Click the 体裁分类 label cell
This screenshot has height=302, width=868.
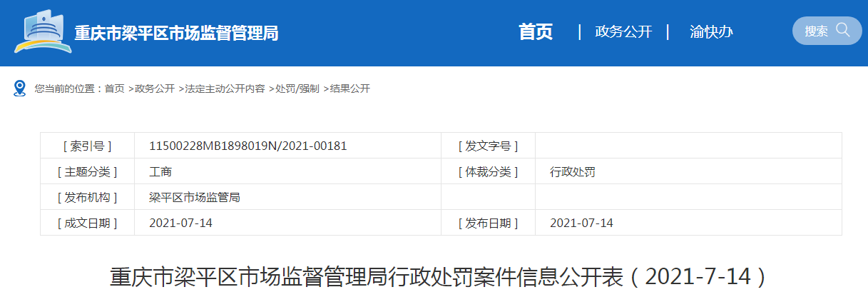(488, 171)
